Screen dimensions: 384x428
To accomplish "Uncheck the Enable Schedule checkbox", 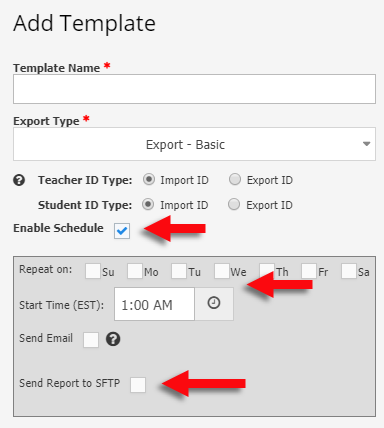I will 122,231.
